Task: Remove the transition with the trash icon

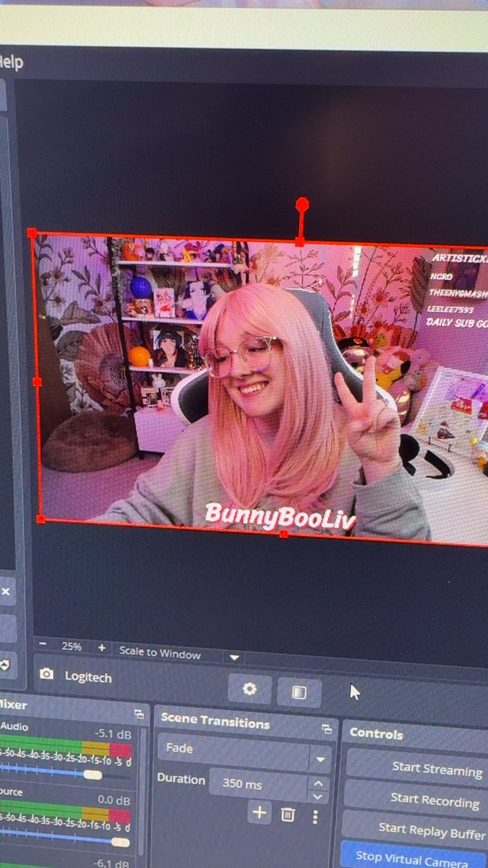Action: click(288, 815)
